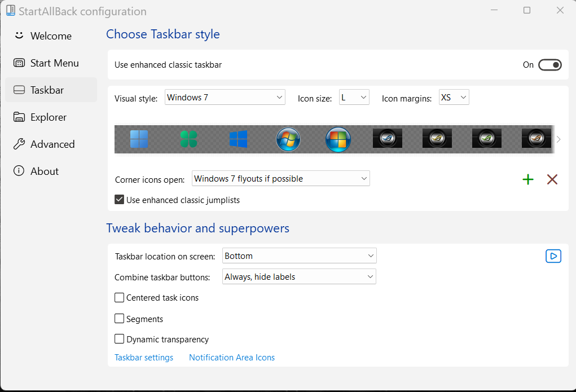Minimize the StartAllBack configuration window
The image size is (576, 392).
click(x=494, y=10)
